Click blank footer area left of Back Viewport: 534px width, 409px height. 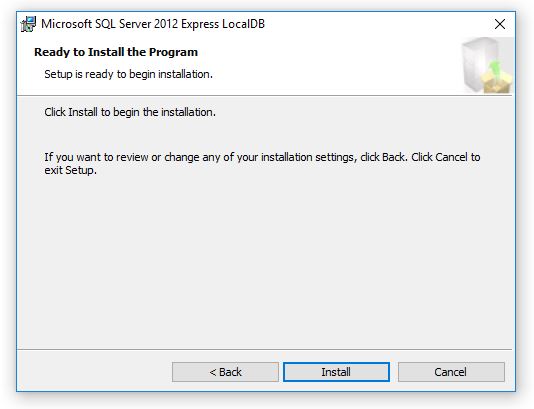(x=94, y=372)
